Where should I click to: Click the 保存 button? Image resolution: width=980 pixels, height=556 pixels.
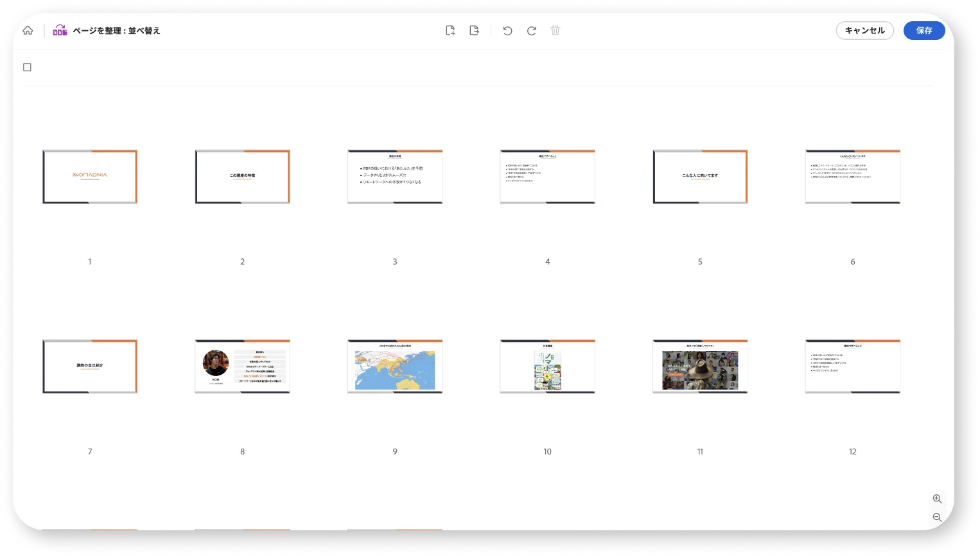[924, 30]
